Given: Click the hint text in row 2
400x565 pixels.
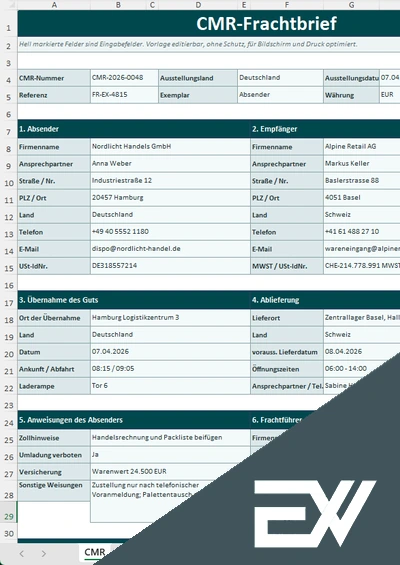Looking at the screenshot, I should (188, 44).
